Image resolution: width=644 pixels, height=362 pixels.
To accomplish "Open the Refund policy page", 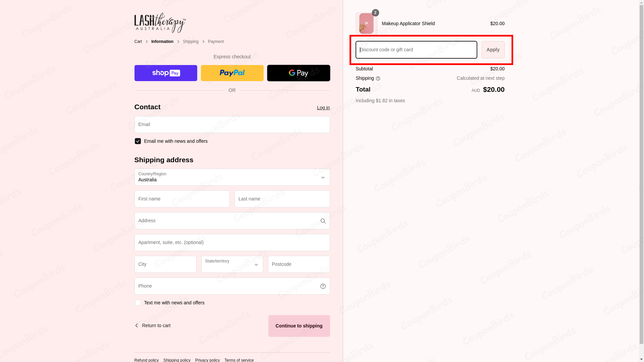I will coord(146,360).
